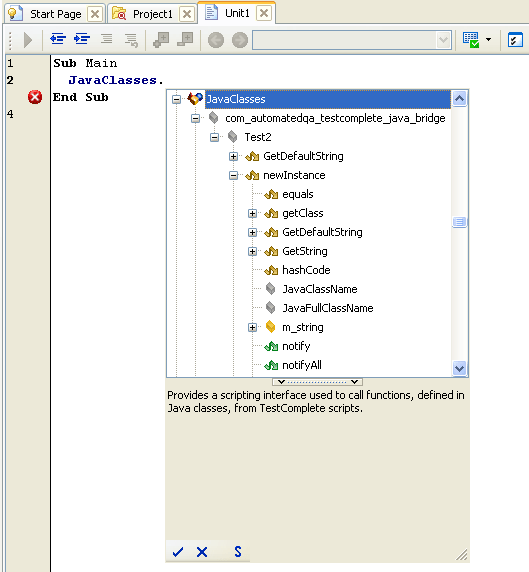Click the red error marker in gutter
The width and height of the screenshot is (529, 572).
coord(35,97)
